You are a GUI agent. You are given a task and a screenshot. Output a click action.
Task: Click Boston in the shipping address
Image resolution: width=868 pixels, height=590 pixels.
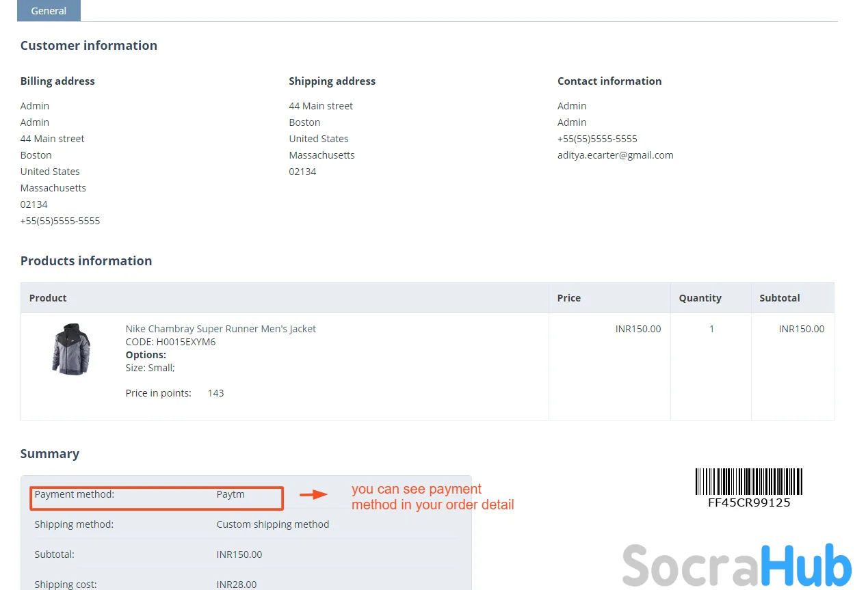pyautogui.click(x=304, y=122)
